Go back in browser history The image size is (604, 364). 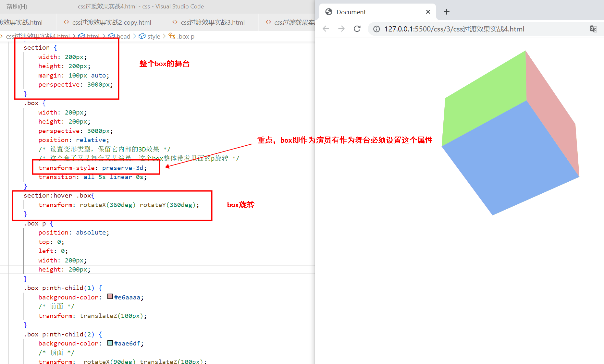(326, 29)
